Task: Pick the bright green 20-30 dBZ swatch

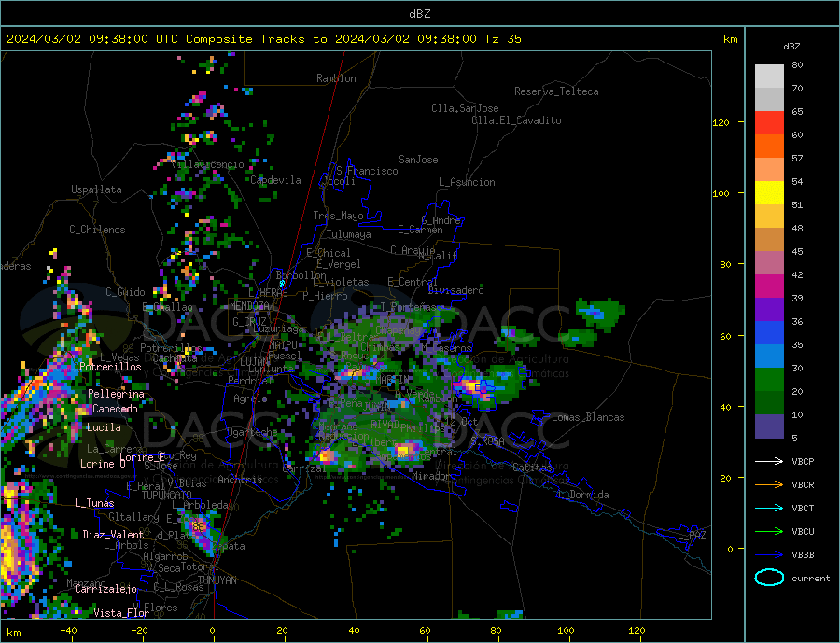Action: (769, 380)
